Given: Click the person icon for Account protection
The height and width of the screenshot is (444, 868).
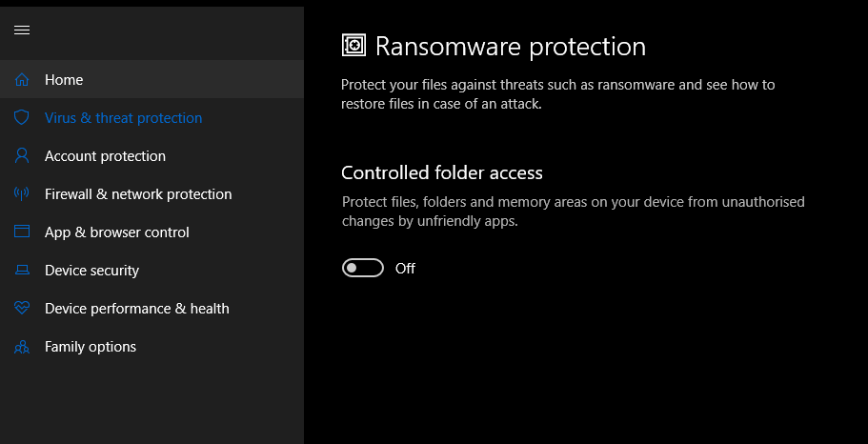Looking at the screenshot, I should click(22, 155).
